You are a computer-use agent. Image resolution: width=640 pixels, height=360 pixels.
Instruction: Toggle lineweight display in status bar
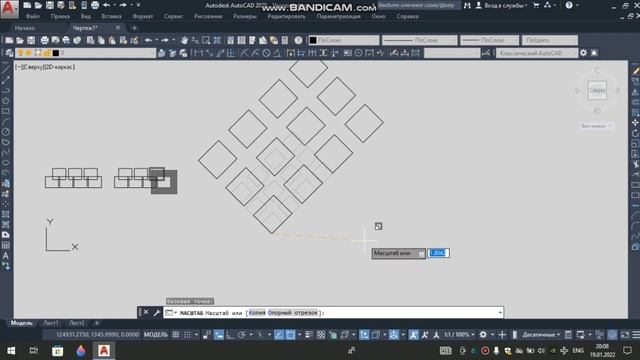(x=309, y=335)
